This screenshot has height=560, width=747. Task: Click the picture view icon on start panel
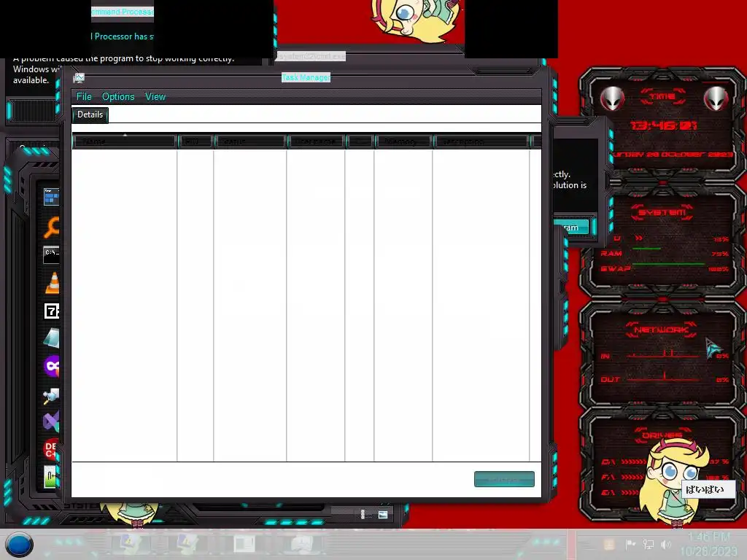coord(383,514)
